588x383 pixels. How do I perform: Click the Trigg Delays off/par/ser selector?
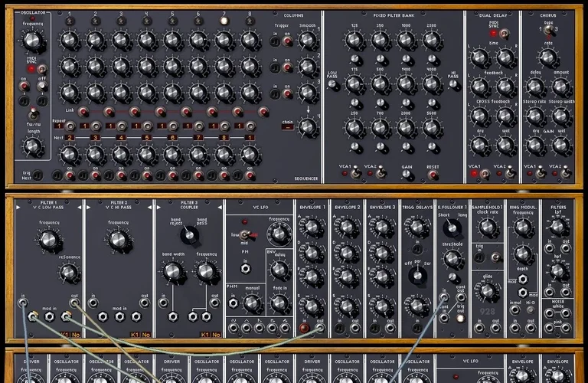pyautogui.click(x=417, y=275)
